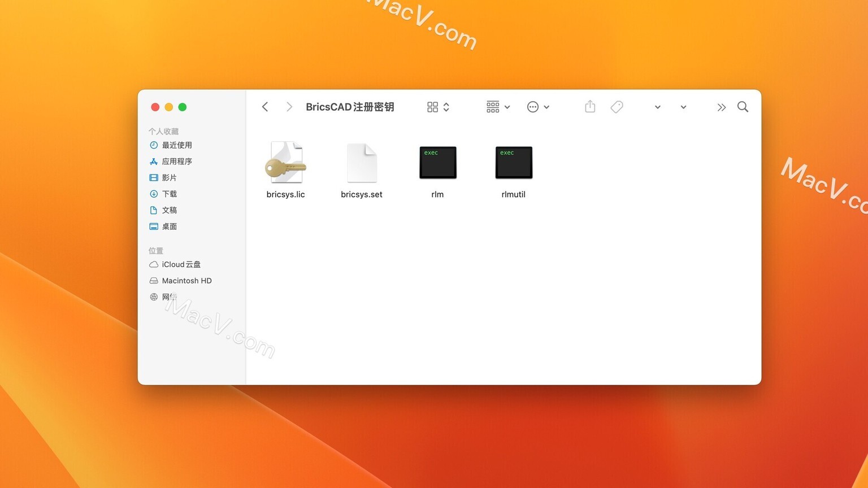This screenshot has height=488, width=868.
Task: Open the second chevron dropdown before the overflow button
Action: [x=683, y=107]
